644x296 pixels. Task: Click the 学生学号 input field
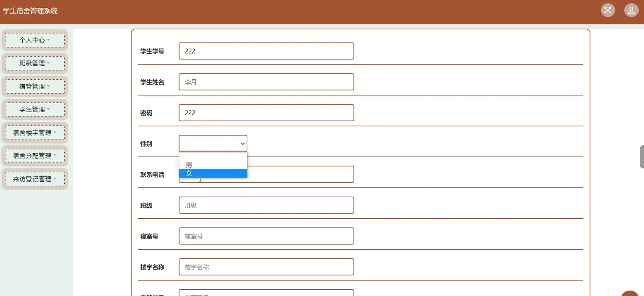(266, 51)
